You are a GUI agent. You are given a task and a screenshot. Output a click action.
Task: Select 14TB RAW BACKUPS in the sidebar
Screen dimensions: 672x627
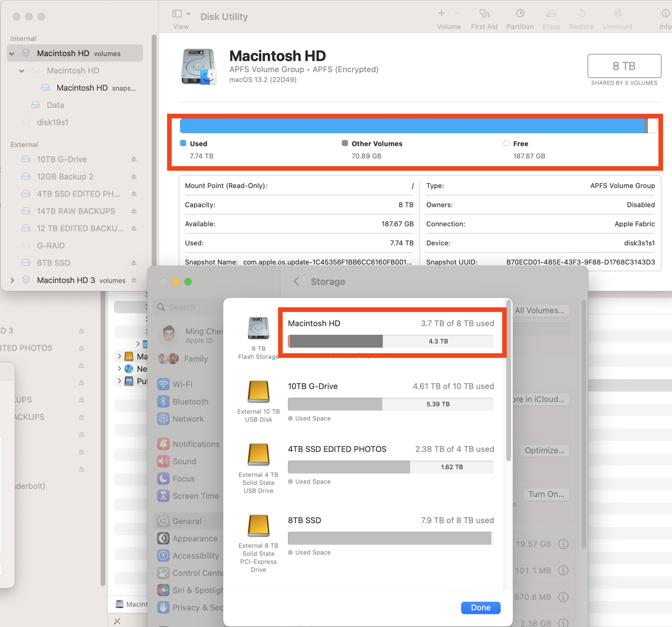point(76,211)
